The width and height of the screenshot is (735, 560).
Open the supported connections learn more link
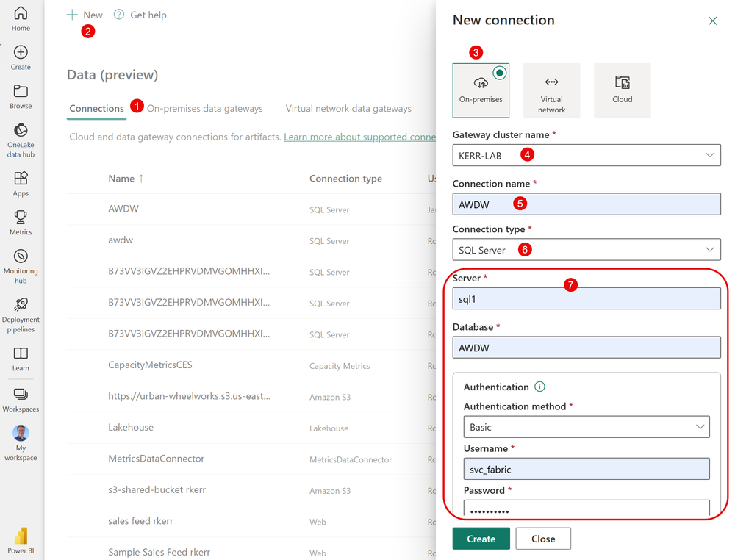tap(359, 137)
